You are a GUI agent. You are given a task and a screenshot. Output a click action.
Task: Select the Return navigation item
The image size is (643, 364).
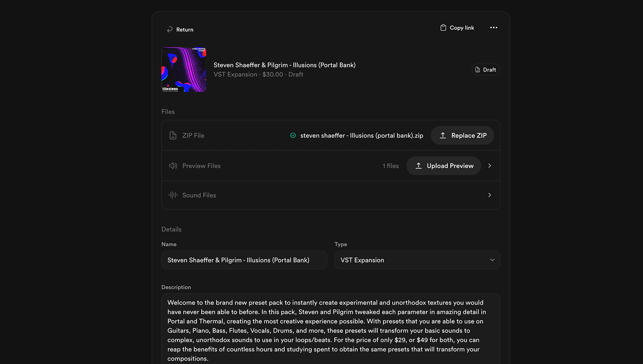pos(180,29)
